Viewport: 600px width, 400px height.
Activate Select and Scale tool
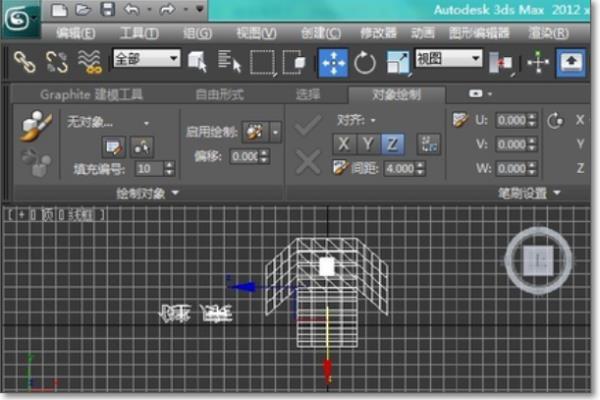point(398,63)
